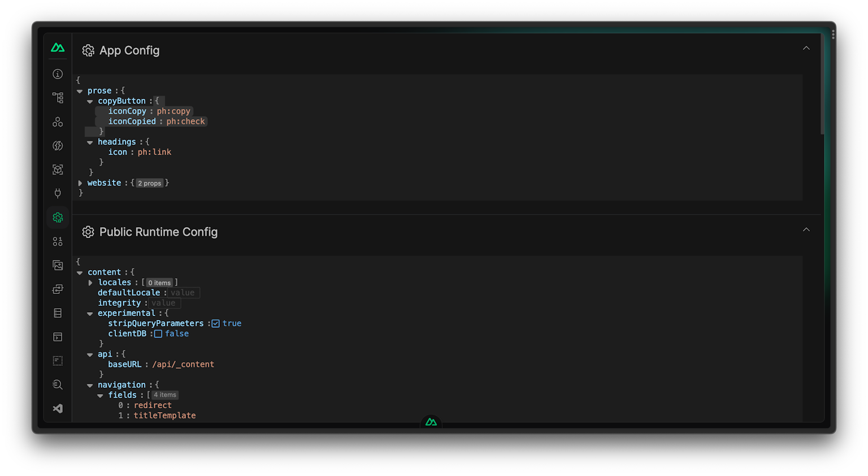Click the iconCopied key
Viewport: 868px width, 476px height.
tap(132, 122)
